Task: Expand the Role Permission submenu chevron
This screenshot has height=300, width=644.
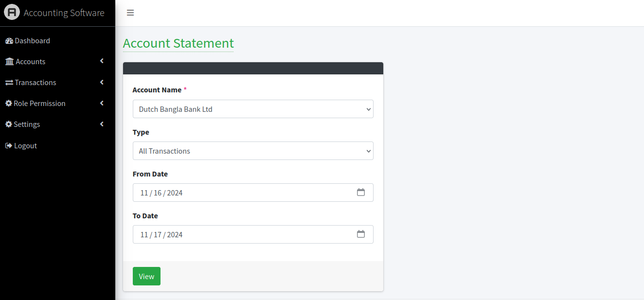Action: pos(102,103)
